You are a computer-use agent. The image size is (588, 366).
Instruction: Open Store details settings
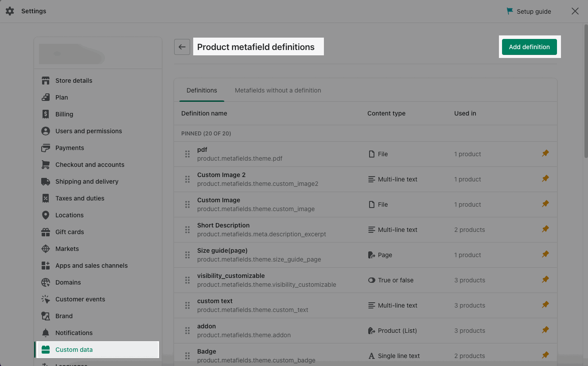click(x=98, y=81)
